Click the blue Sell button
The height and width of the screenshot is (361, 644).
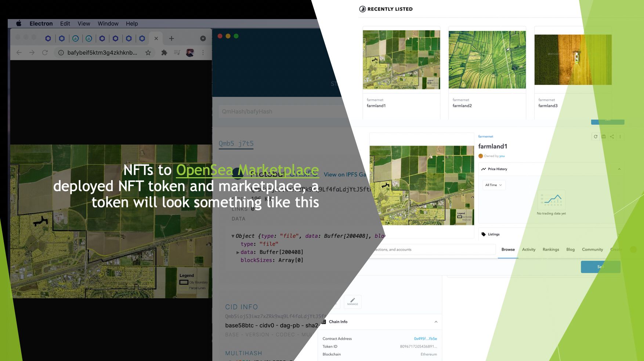[601, 267]
